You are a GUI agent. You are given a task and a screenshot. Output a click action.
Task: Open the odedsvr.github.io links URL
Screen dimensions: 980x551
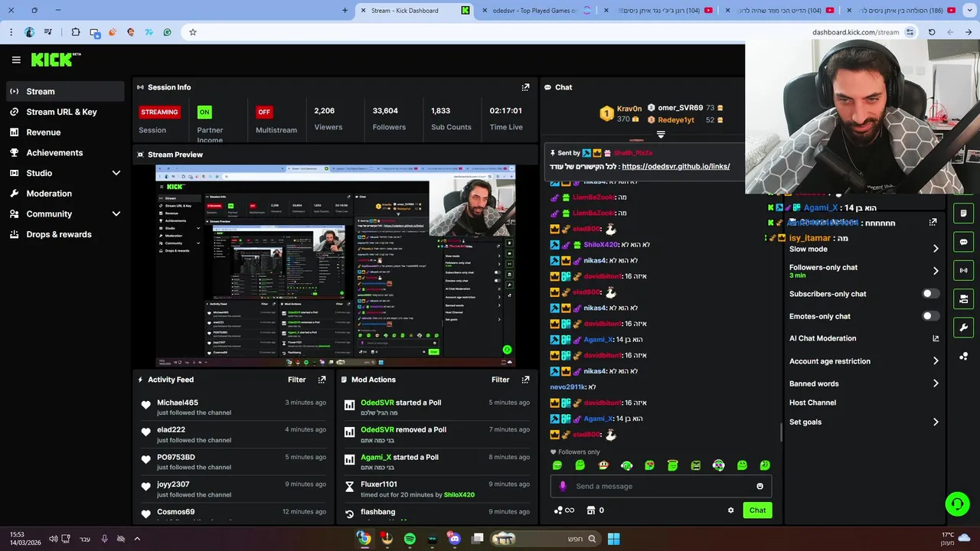pos(675,166)
